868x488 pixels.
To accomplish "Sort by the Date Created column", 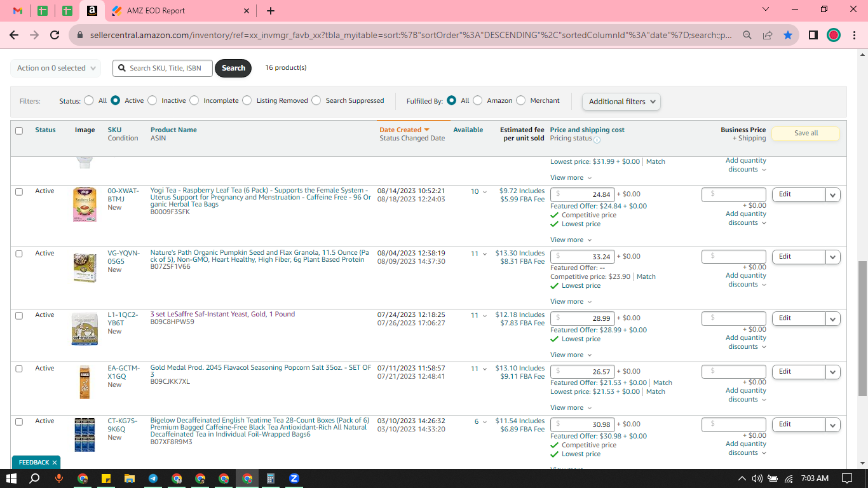I will (405, 130).
